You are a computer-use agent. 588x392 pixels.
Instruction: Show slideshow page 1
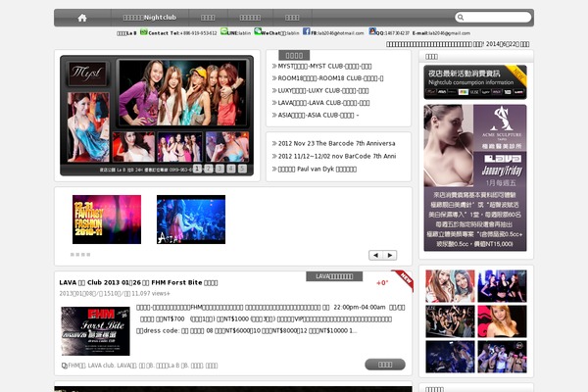[197, 169]
